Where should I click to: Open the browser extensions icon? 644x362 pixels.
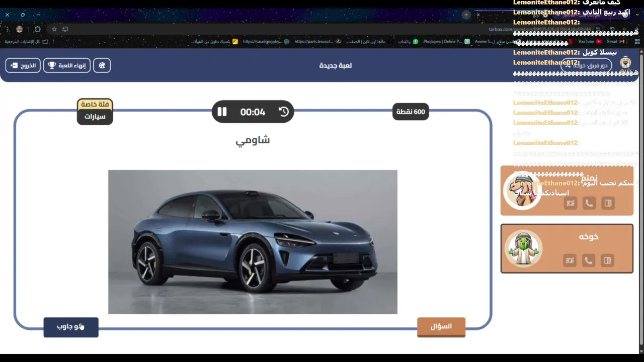tap(37, 29)
